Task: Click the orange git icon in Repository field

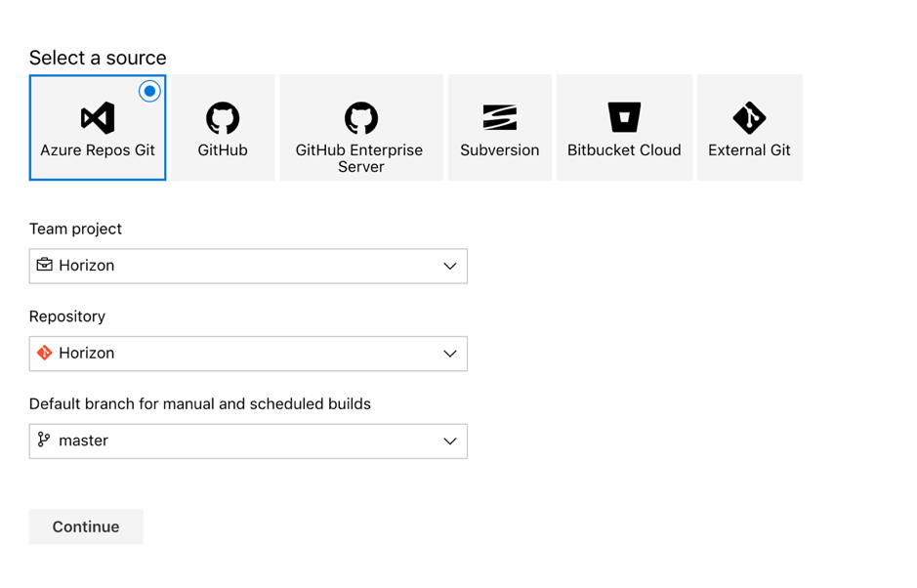Action: coord(45,353)
